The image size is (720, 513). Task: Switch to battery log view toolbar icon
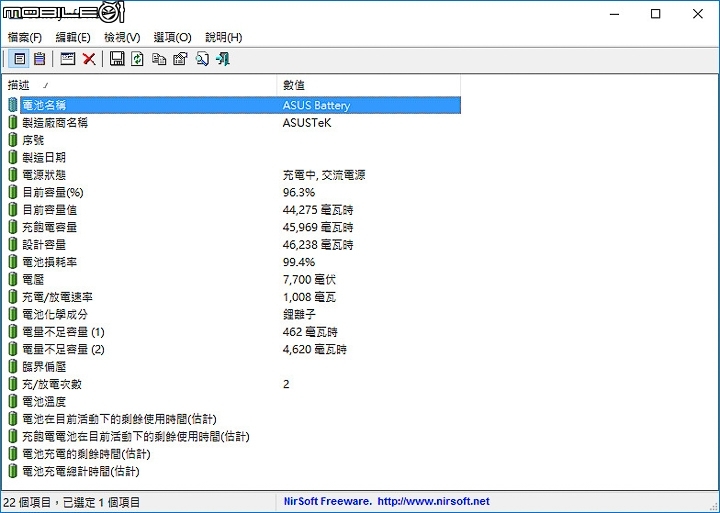pos(39,59)
